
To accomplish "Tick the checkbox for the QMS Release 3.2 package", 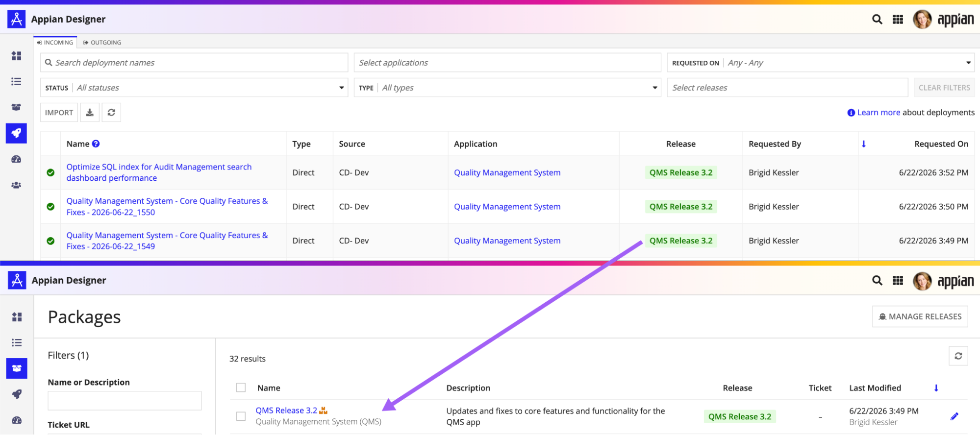I will click(241, 416).
